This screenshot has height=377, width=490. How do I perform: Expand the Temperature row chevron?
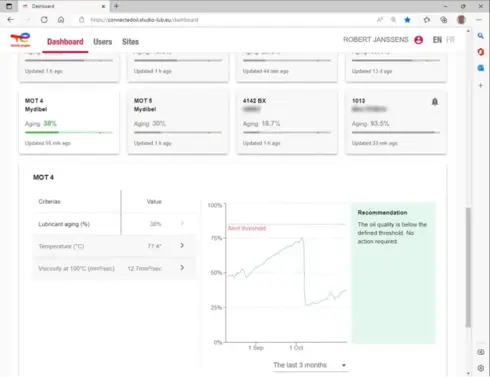click(x=182, y=245)
